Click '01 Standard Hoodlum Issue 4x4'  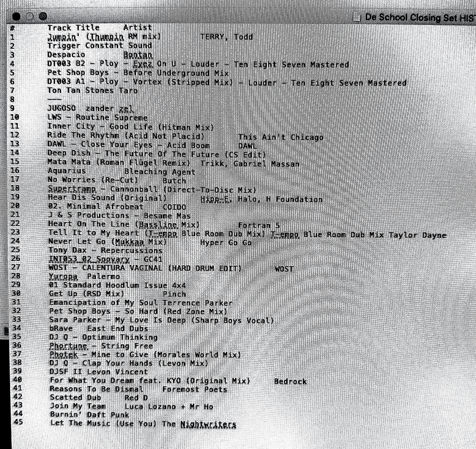point(117,286)
